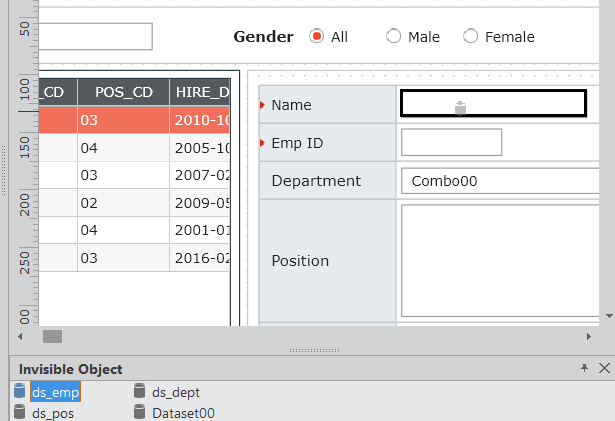
Task: Click the HIRE_D column header
Action: click(200, 92)
